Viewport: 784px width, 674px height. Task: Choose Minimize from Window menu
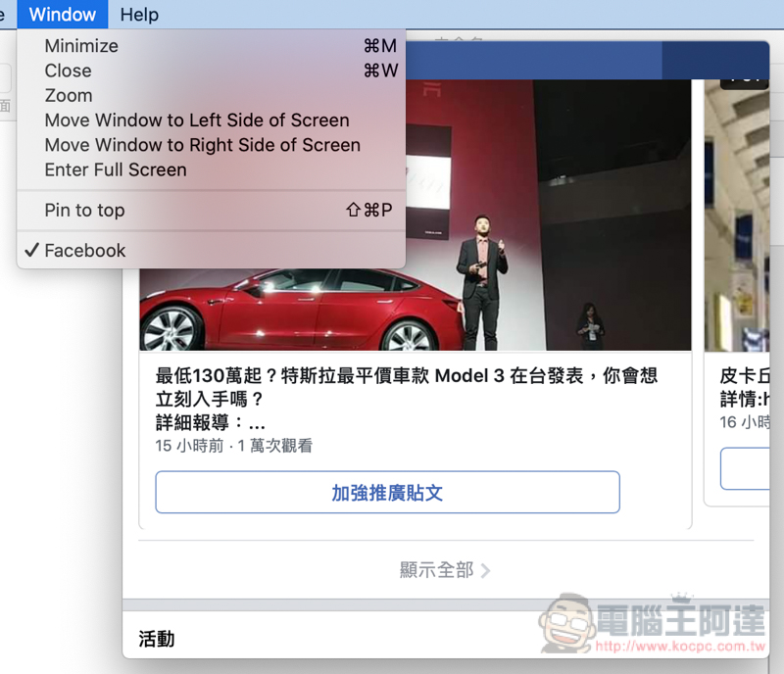tap(211, 46)
